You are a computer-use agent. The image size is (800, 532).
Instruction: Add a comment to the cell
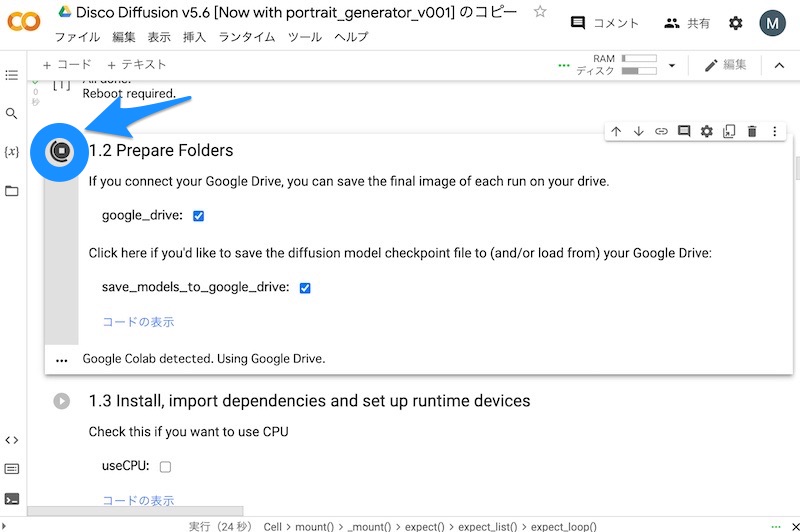coord(684,131)
